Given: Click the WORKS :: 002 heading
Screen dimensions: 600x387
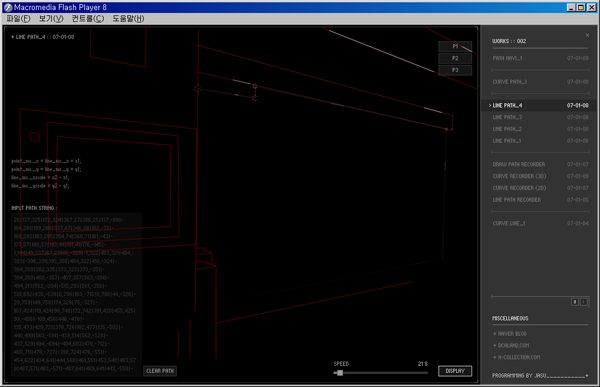Looking at the screenshot, I should coord(509,41).
